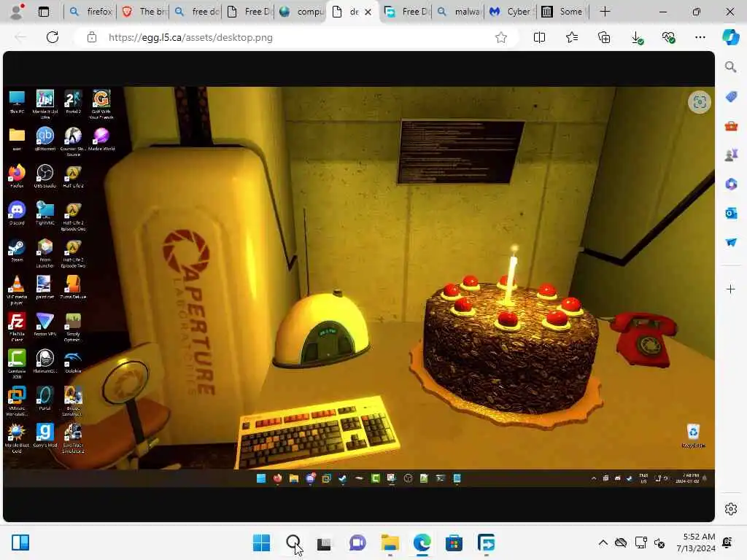Image resolution: width=747 pixels, height=560 pixels.
Task: Open volume settings in system tray
Action: click(x=659, y=542)
